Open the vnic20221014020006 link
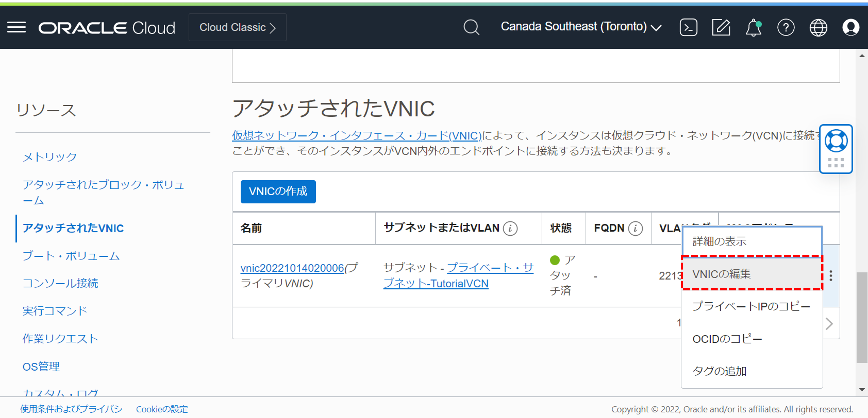This screenshot has width=868, height=418. pyautogui.click(x=292, y=268)
